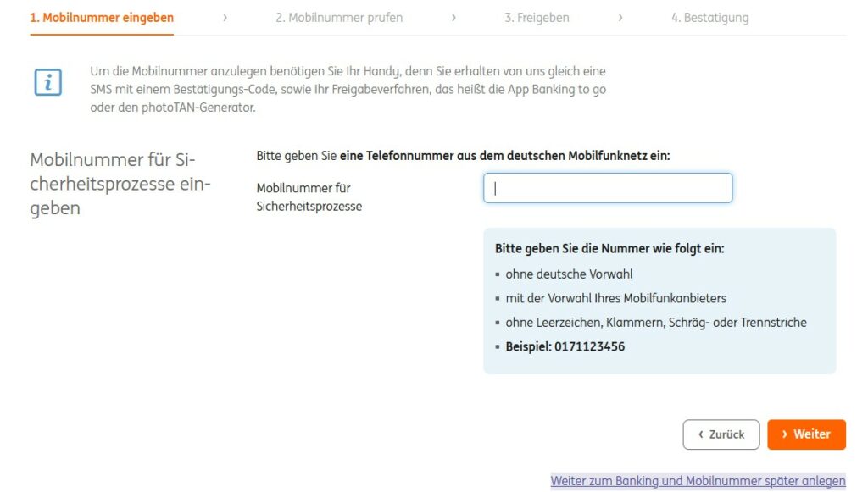Click hint 'mit der Vorwahl Ihres Mobilfunkanbieters'
The image size is (868, 492).
616,299
